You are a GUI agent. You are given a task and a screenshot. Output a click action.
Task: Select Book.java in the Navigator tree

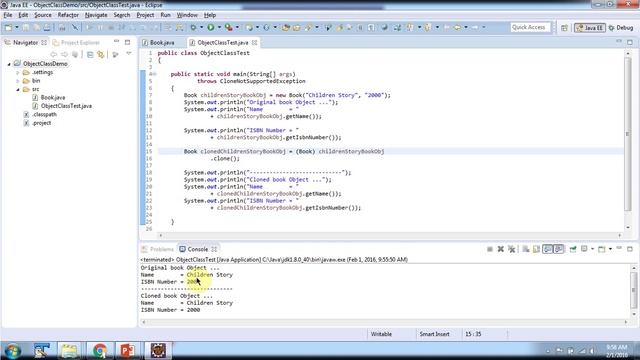[x=53, y=98]
